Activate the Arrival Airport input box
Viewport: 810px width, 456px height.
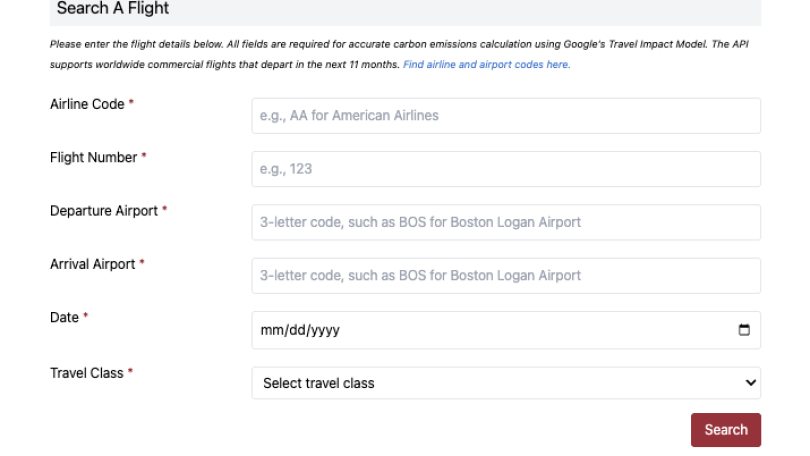point(505,275)
